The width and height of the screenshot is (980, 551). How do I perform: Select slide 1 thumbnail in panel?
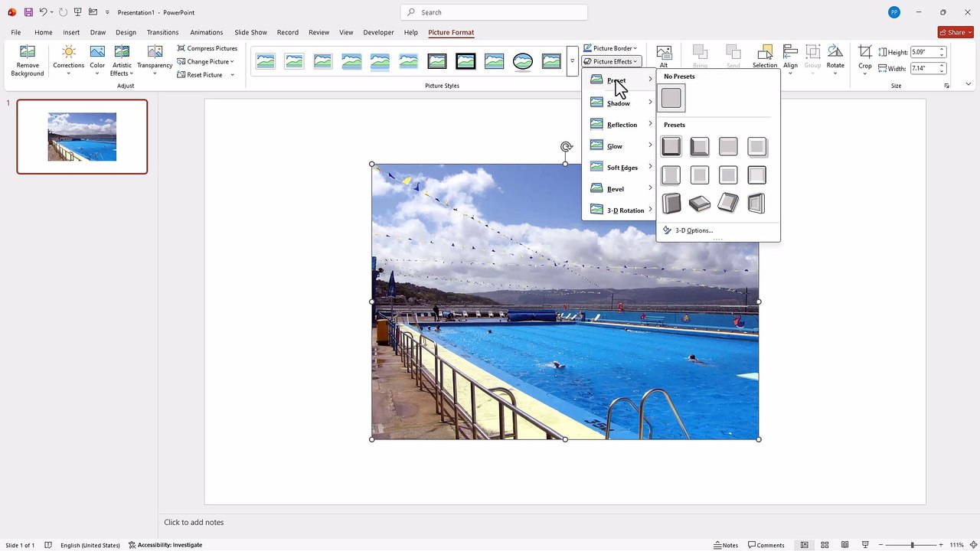(82, 136)
